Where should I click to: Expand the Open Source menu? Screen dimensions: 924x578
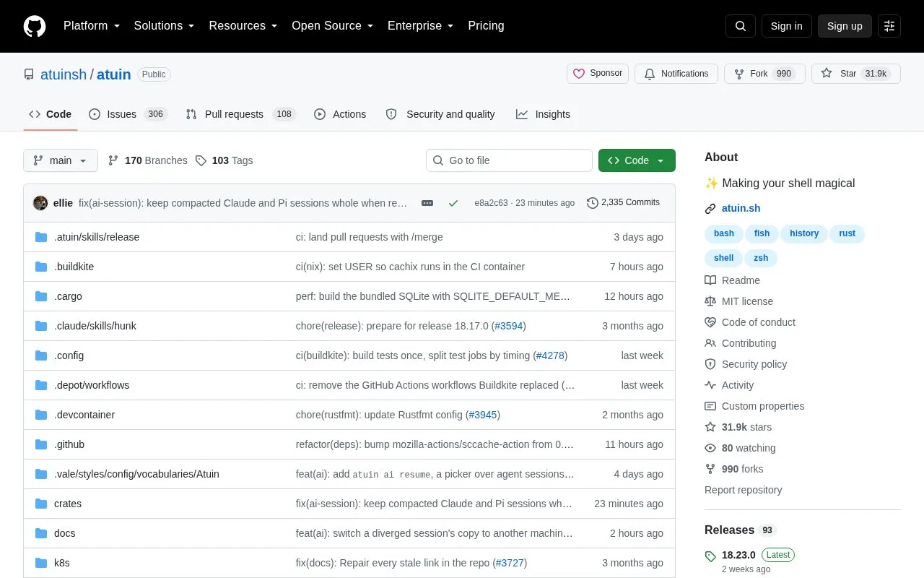[333, 26]
